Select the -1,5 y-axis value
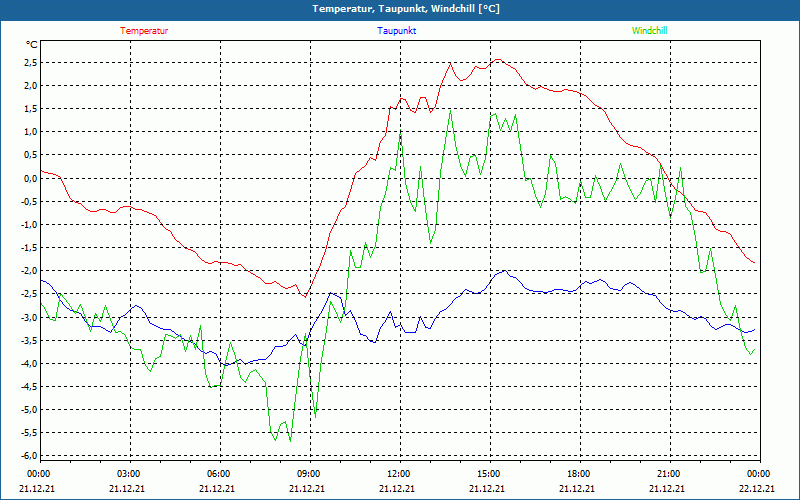 (x=29, y=247)
